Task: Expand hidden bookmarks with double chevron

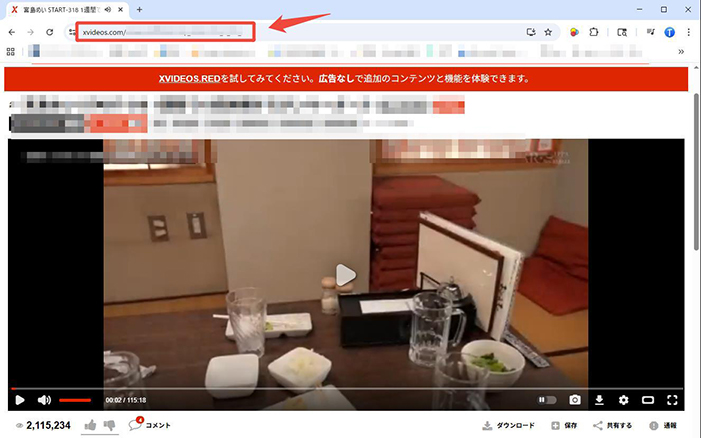Action: (x=681, y=52)
